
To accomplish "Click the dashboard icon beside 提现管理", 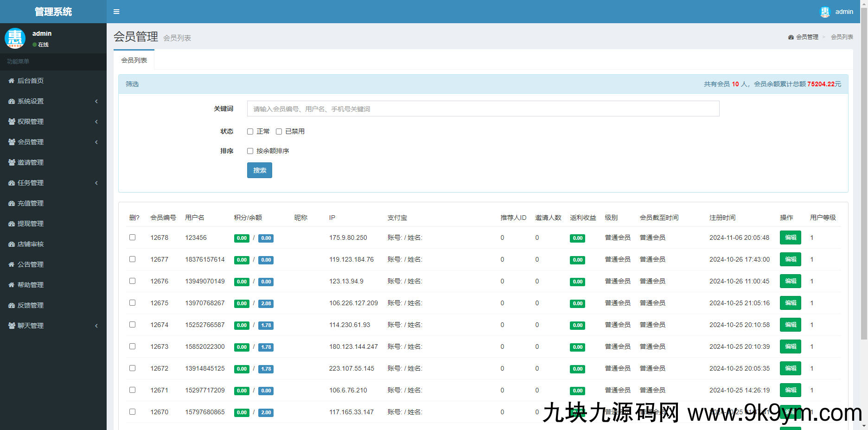I will (12, 224).
